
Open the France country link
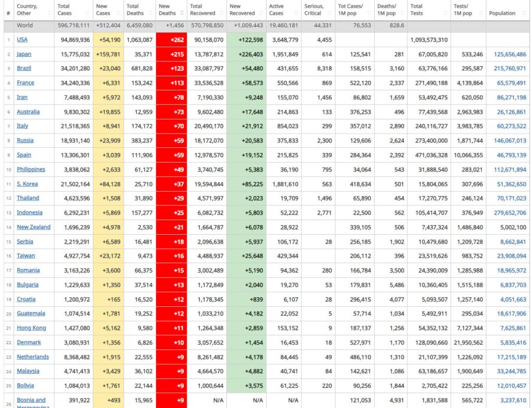point(25,83)
